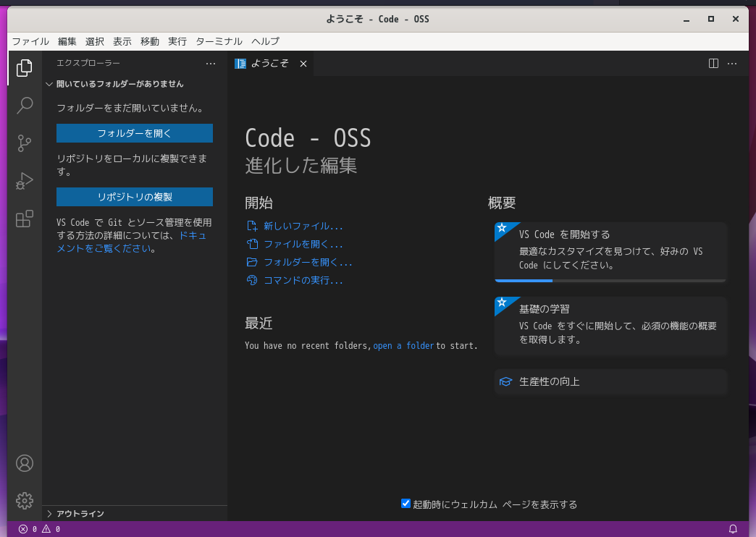Click the リポジトリの複製 button
756x537 pixels.
pyautogui.click(x=135, y=197)
